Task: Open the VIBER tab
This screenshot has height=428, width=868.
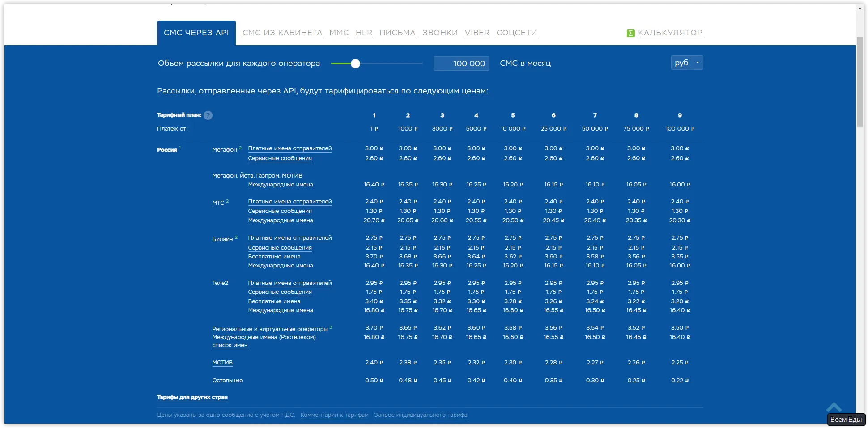Action: point(477,33)
